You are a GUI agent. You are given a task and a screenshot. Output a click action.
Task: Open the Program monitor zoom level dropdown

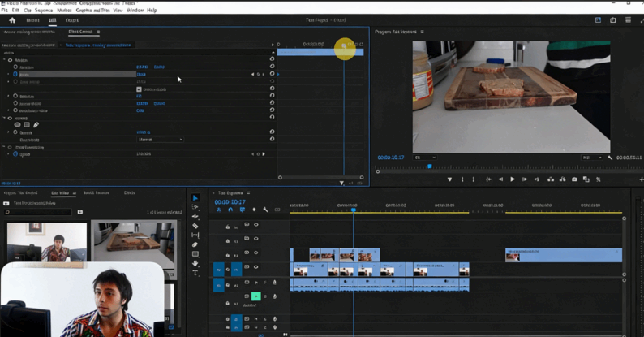(425, 158)
